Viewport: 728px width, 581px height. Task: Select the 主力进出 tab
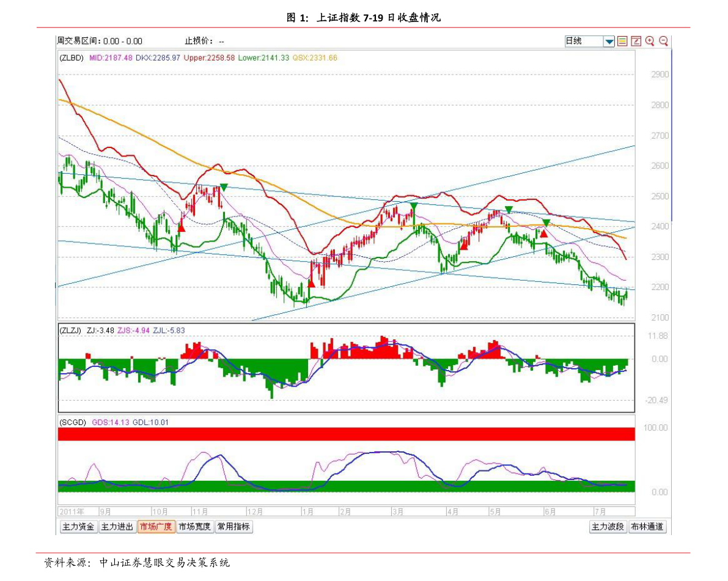[117, 527]
